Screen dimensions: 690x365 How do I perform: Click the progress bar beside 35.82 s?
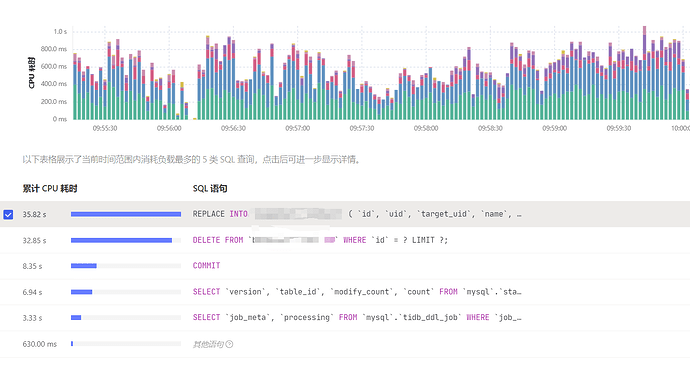coord(126,214)
